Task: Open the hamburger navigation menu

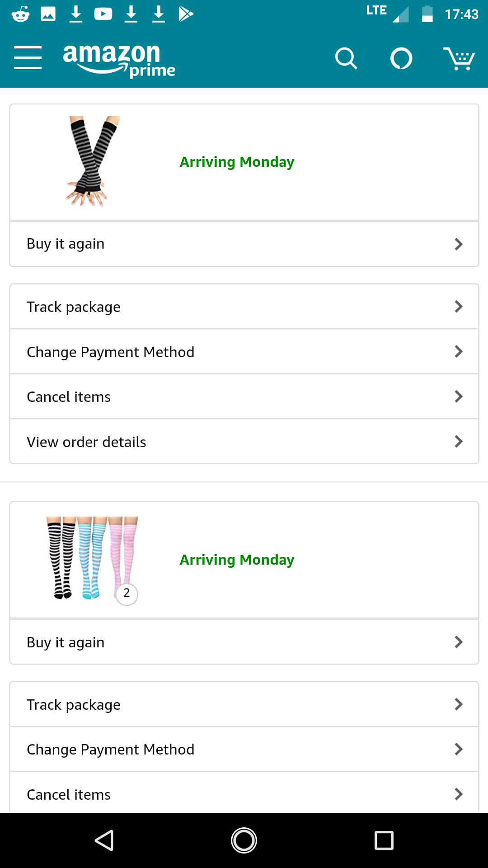Action: [x=28, y=57]
